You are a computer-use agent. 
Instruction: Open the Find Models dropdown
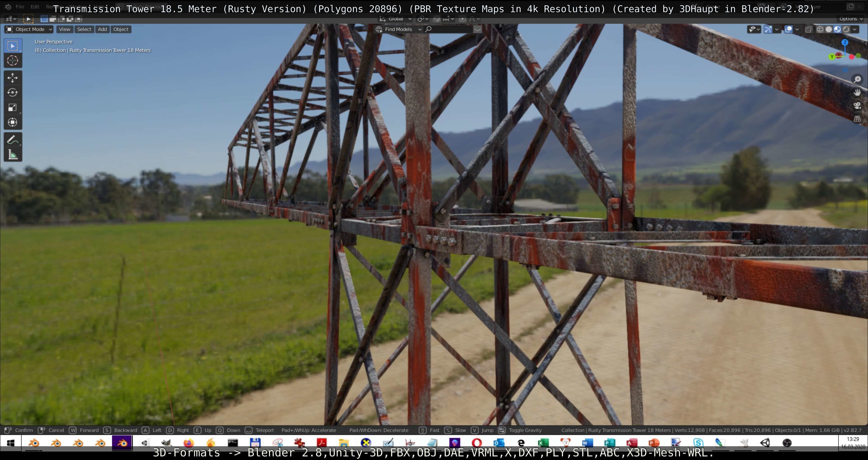(399, 29)
